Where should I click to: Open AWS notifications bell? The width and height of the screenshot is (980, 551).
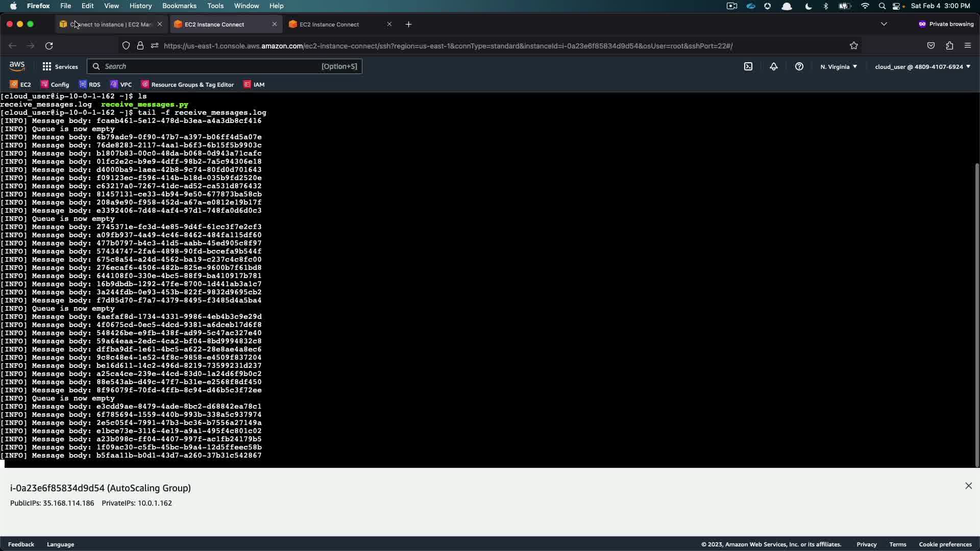pos(773,66)
